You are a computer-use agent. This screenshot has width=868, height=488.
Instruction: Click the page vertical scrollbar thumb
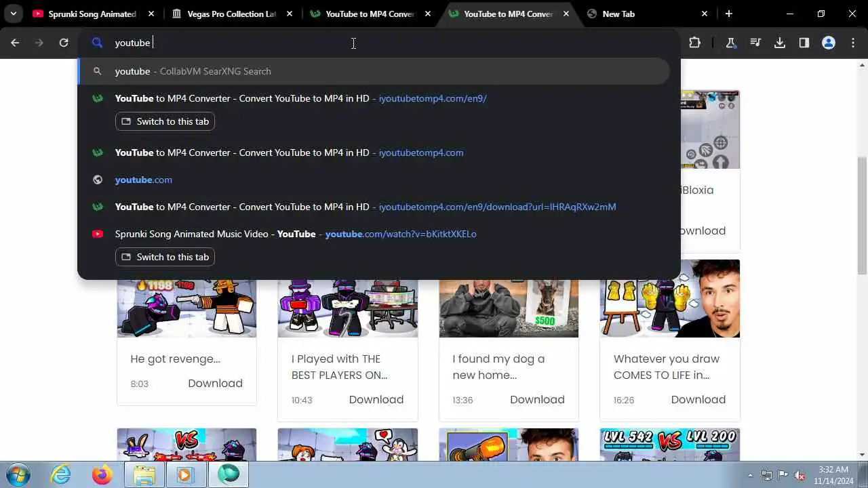(862, 216)
